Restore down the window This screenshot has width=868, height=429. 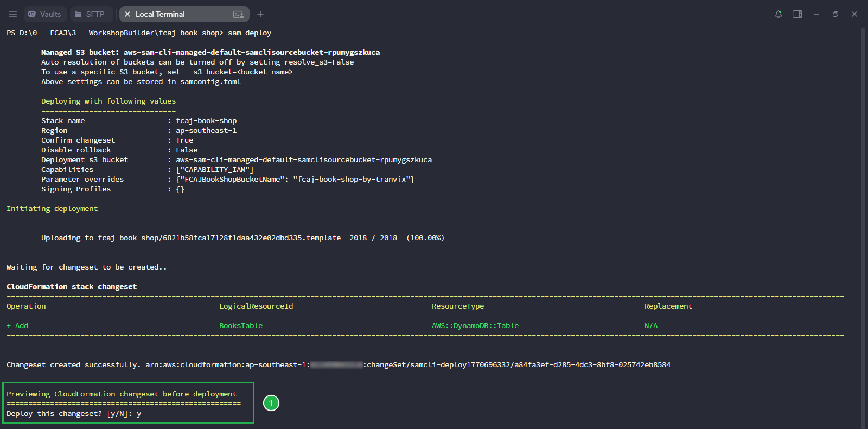[x=835, y=14]
